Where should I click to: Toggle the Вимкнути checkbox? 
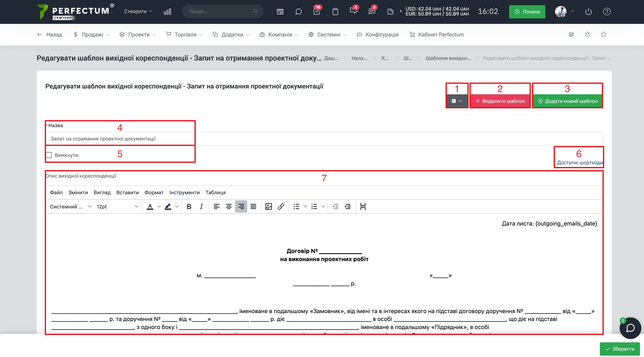(49, 155)
